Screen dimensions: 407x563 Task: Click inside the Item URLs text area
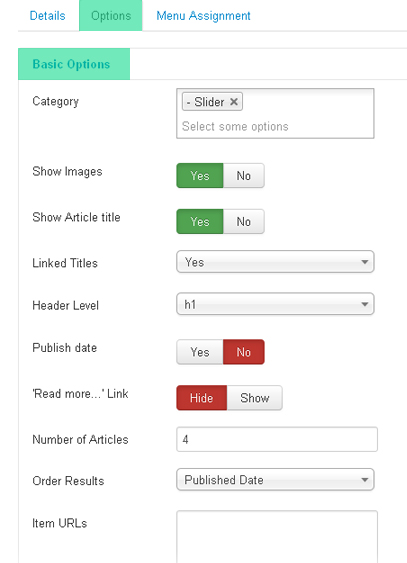point(277,537)
